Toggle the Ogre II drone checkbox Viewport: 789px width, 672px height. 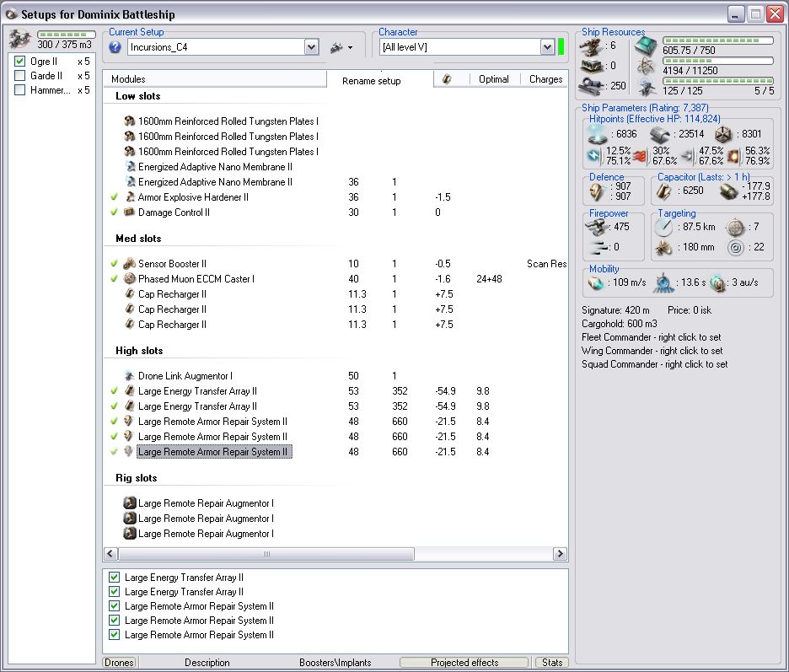pos(19,62)
